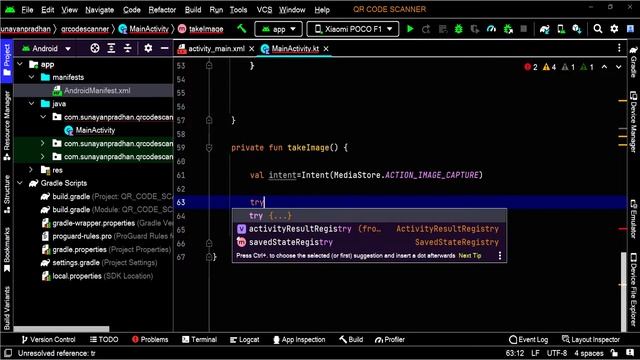Click Select Opened File target icon
Viewport: 640px width, 360px height.
point(95,49)
